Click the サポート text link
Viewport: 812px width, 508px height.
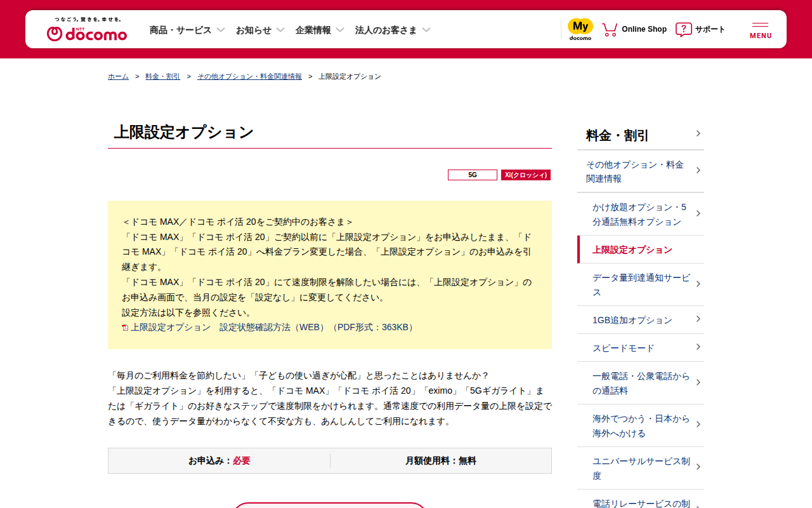(x=710, y=29)
